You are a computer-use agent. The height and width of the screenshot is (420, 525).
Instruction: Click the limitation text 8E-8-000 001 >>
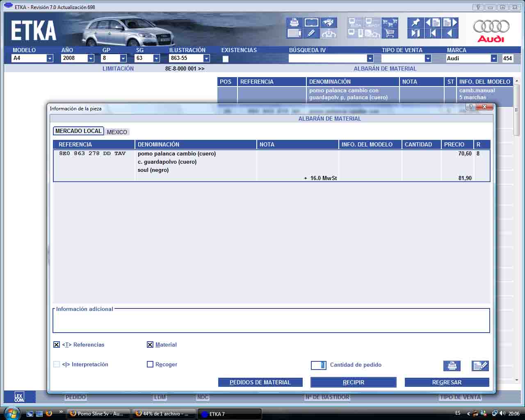185,68
